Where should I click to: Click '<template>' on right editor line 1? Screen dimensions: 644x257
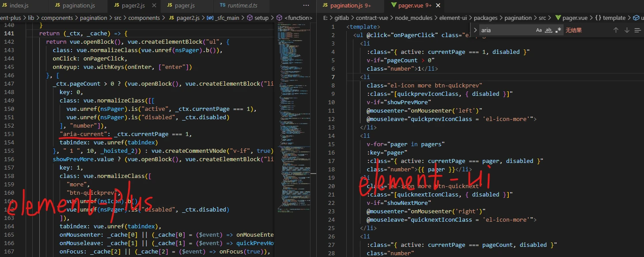coord(364,26)
